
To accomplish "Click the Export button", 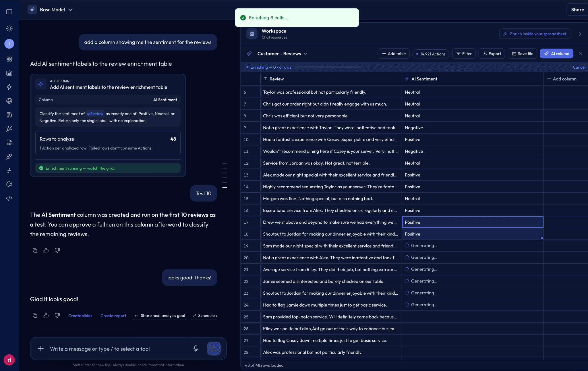I will 492,54.
